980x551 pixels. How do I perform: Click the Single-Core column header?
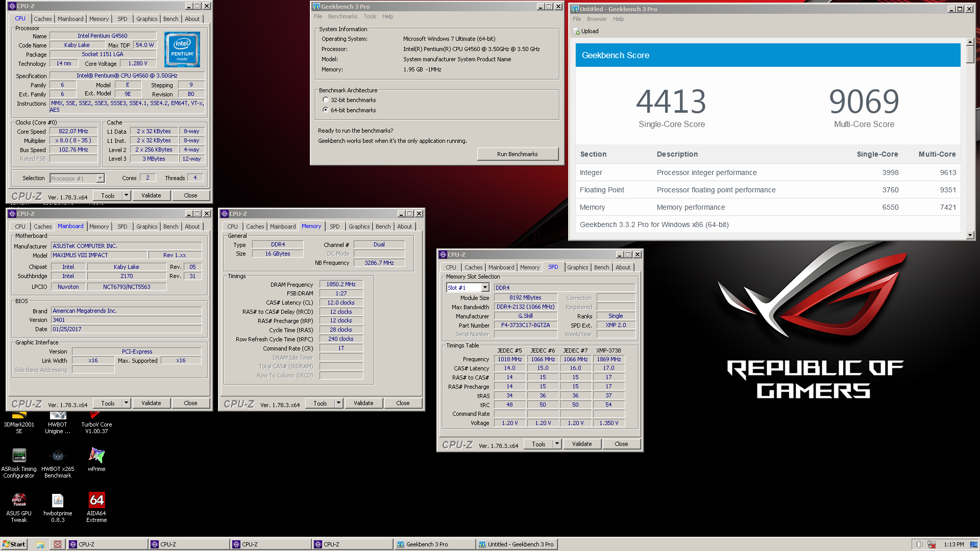(x=877, y=154)
